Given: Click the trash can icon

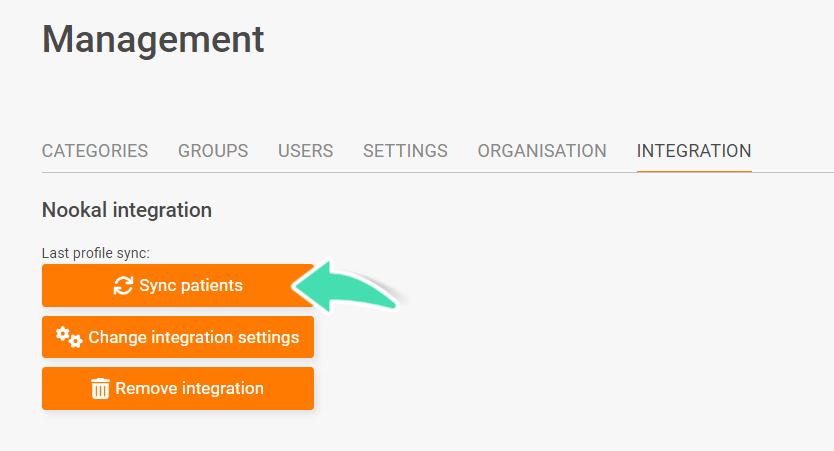Looking at the screenshot, I should click(100, 388).
